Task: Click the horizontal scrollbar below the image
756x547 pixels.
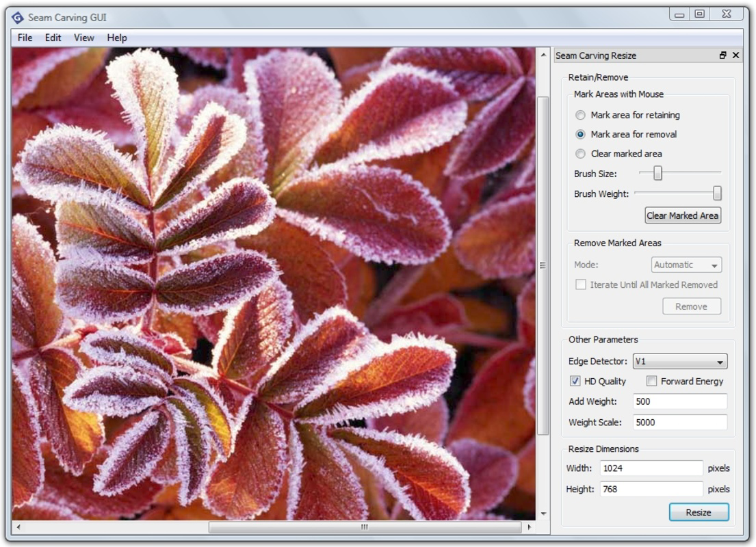Action: (x=364, y=526)
